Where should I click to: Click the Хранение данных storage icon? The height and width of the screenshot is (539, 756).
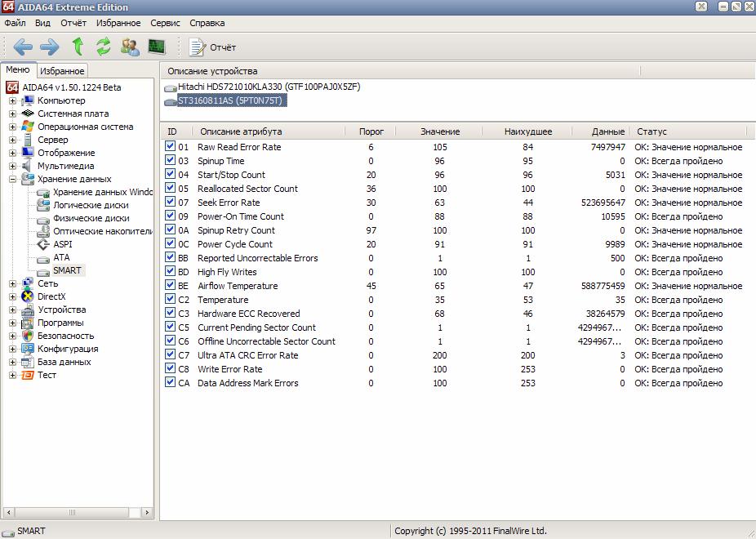tap(28, 179)
